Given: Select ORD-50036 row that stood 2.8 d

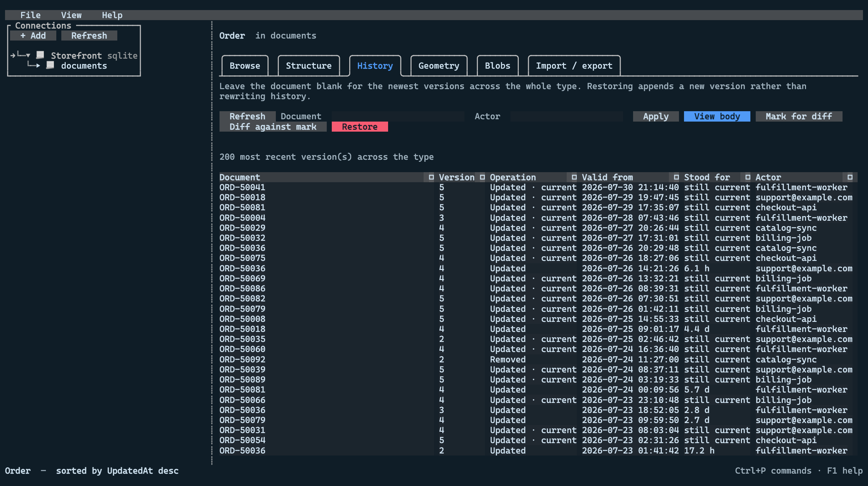Looking at the screenshot, I should 538,410.
